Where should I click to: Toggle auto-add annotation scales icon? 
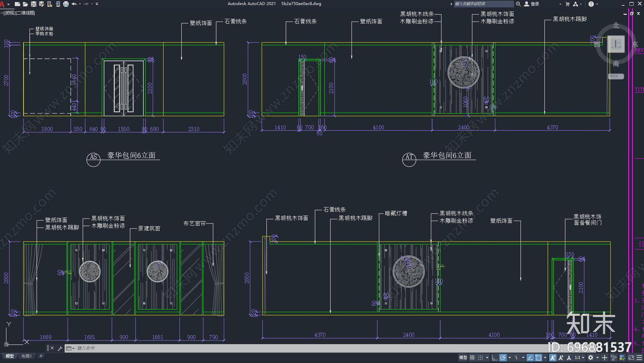[x=561, y=357]
